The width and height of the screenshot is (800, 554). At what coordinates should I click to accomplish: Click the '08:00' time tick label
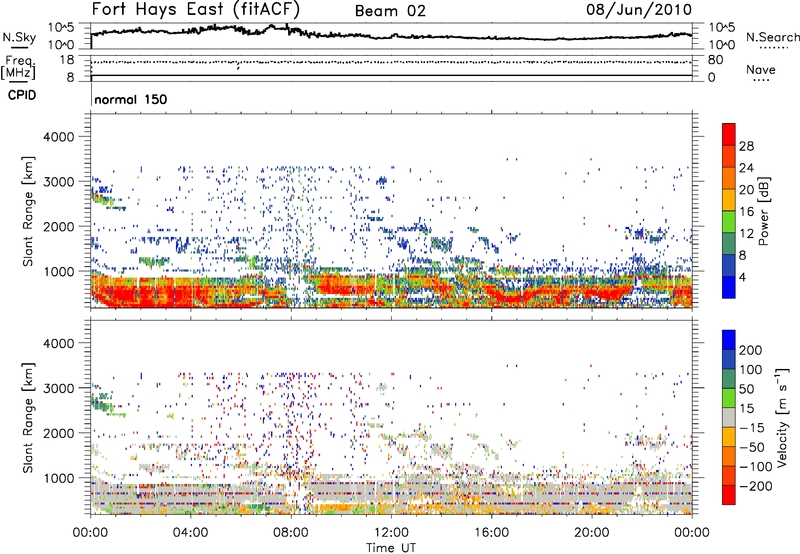tap(291, 533)
